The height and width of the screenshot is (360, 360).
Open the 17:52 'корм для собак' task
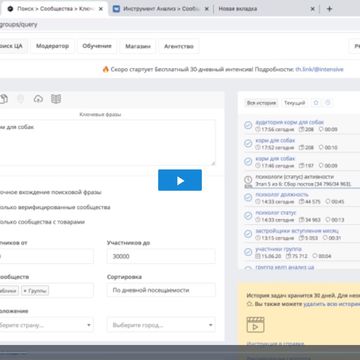[275, 140]
